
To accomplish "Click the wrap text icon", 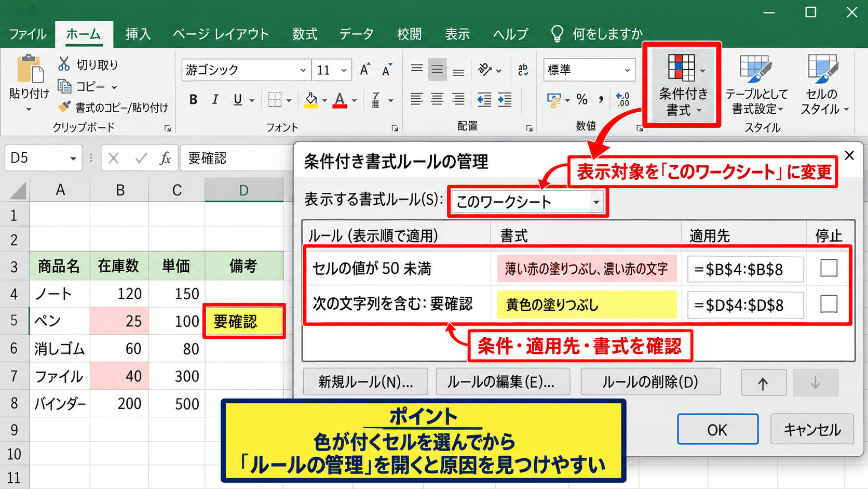I will click(x=523, y=70).
